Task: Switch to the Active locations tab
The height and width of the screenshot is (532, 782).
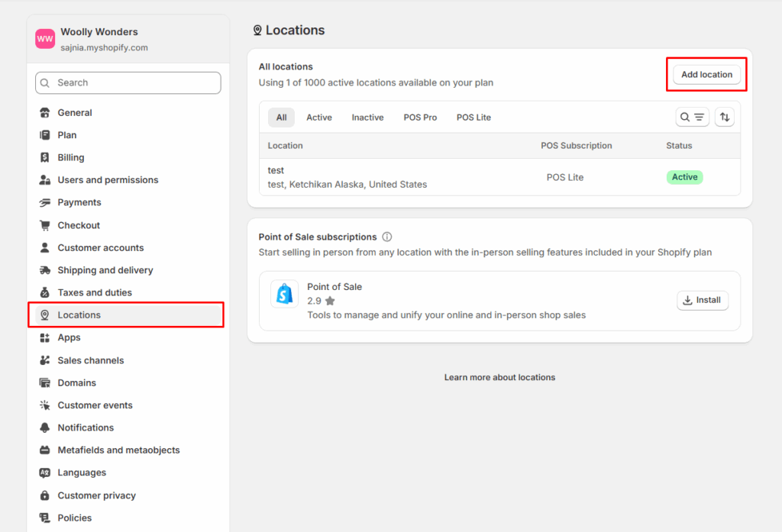Action: [318, 118]
